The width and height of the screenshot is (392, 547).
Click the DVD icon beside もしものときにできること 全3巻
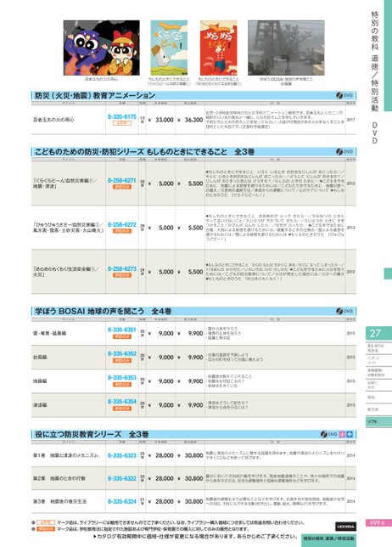344,152
